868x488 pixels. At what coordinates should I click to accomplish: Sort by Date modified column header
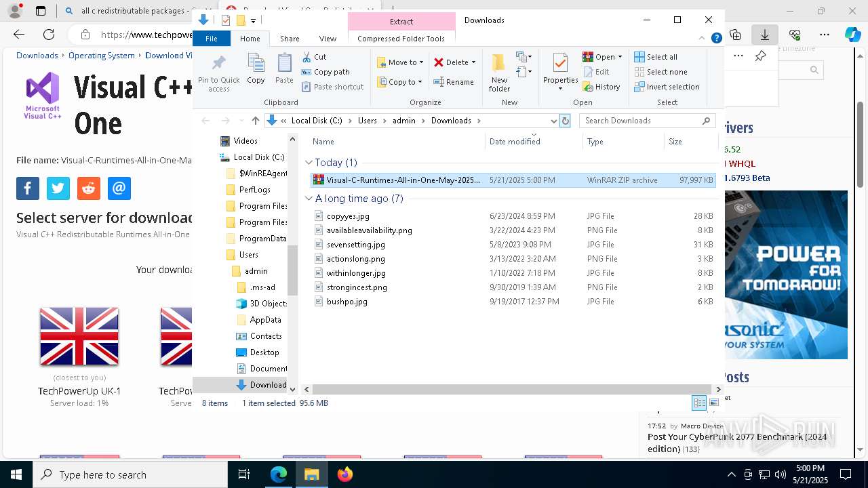534,142
